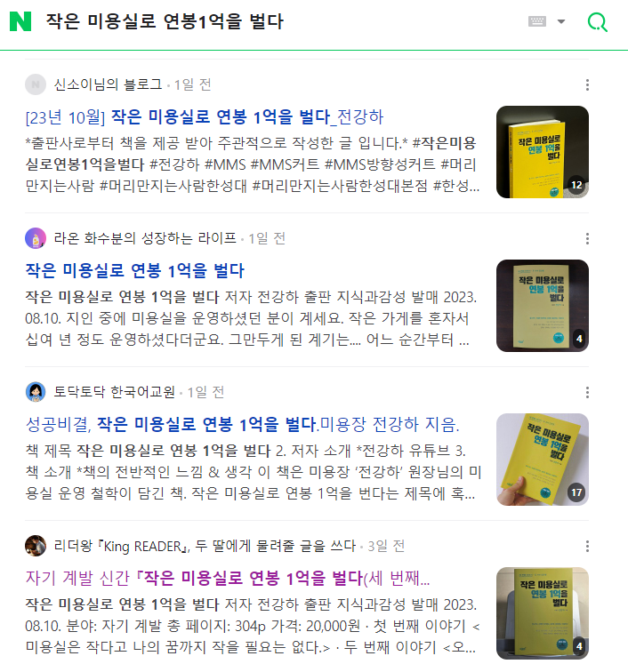The image size is (628, 672).
Task: Open the on-screen keyboard icon
Action: tap(537, 21)
